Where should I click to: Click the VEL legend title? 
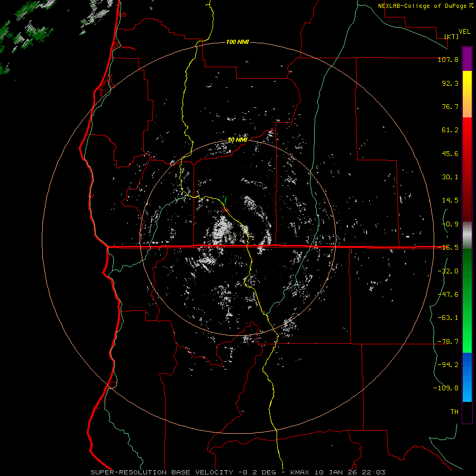(x=464, y=31)
